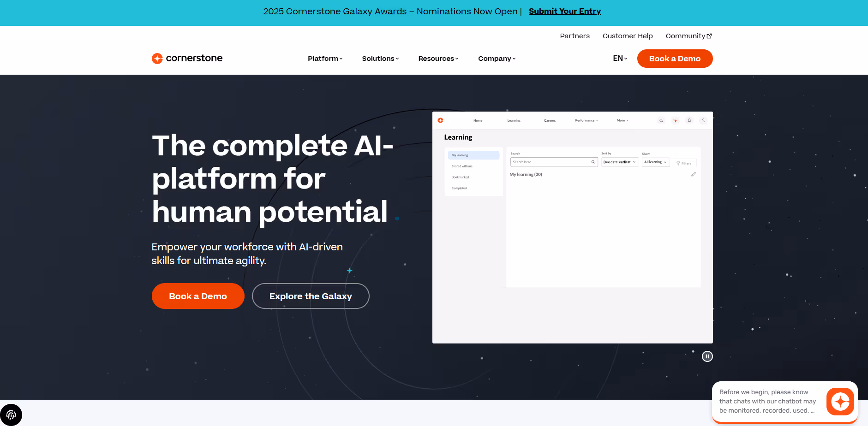This screenshot has width=868, height=426.
Task: Click Explore the Galaxy button
Action: 311,296
